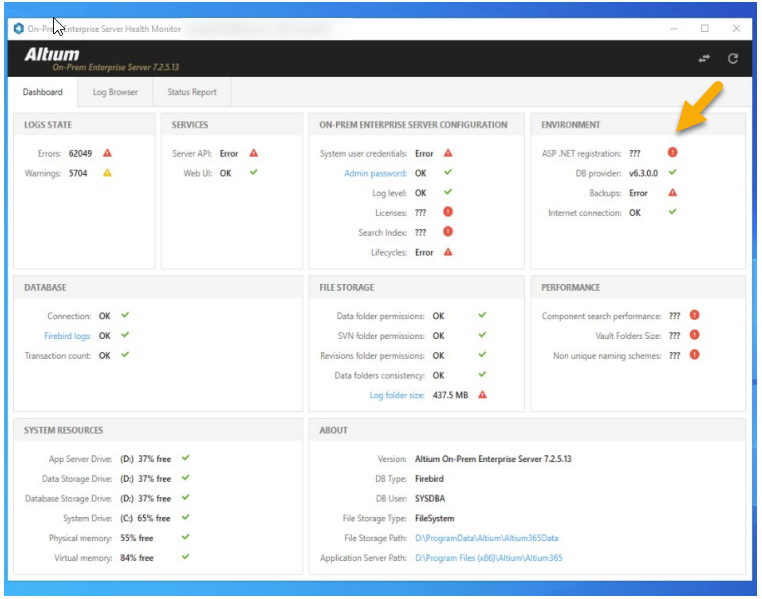The height and width of the screenshot is (599, 762).
Task: Click the green check for Data folders consistency
Action: coord(482,375)
